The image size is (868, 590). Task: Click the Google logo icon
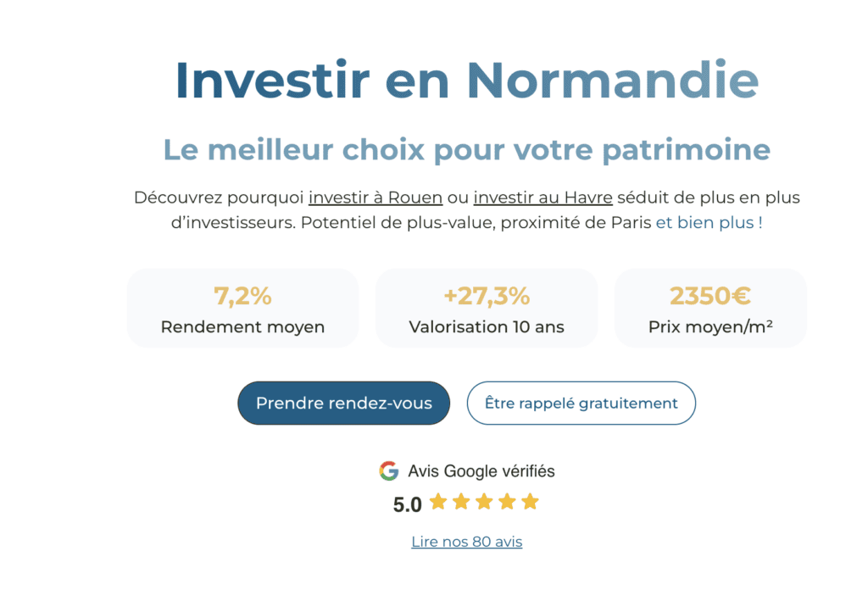[389, 470]
